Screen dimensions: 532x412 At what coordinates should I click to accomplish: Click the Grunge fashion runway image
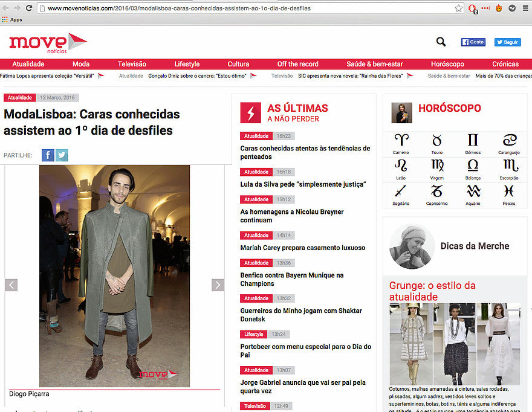click(x=455, y=344)
